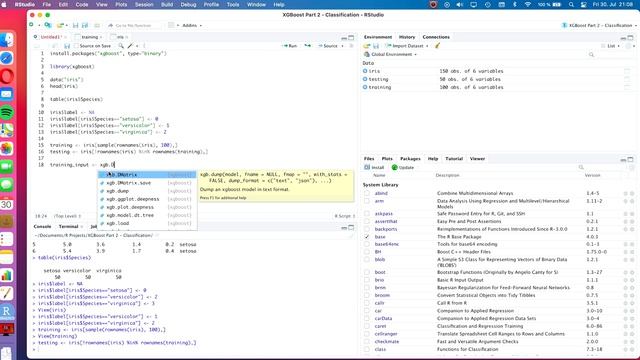Click the Go to file/function field
Viewport: 640px width, 360px height.
[x=135, y=25]
